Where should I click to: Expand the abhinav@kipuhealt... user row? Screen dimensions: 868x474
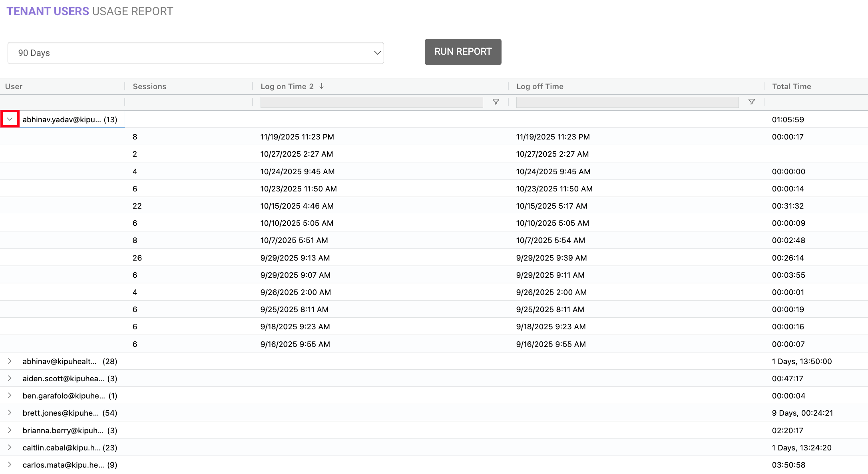10,361
